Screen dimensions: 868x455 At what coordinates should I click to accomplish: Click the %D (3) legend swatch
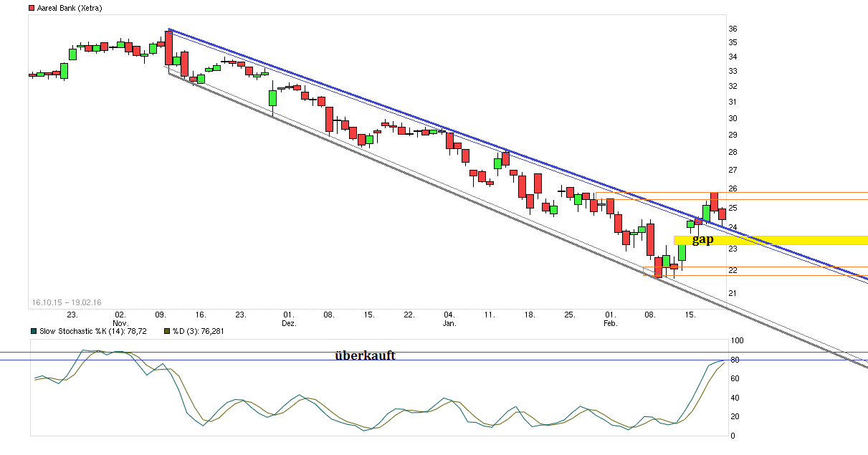pyautogui.click(x=167, y=331)
